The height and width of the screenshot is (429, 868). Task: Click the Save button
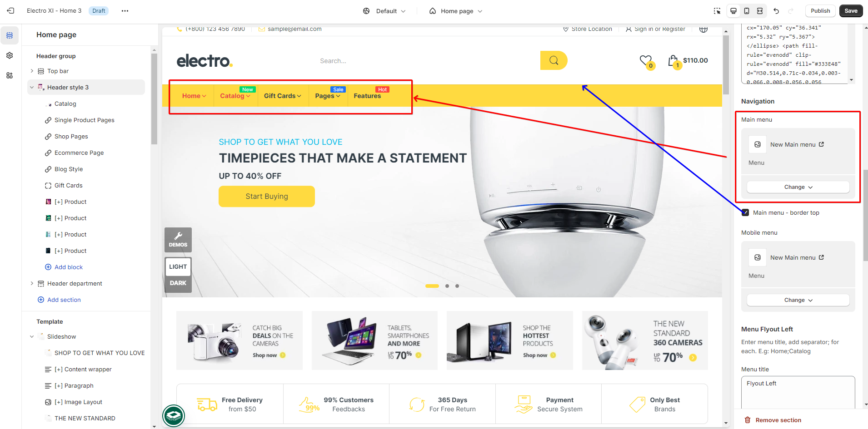(851, 11)
